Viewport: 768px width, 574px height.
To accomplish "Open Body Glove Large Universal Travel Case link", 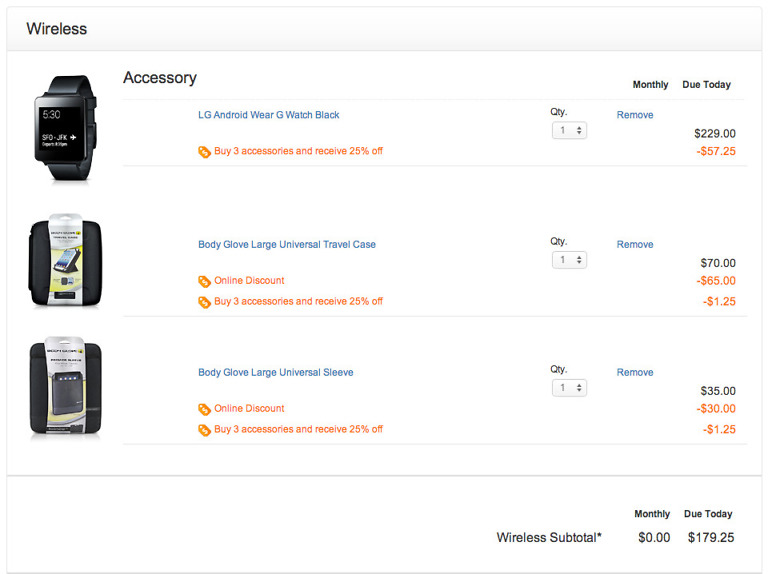I will coord(286,244).
